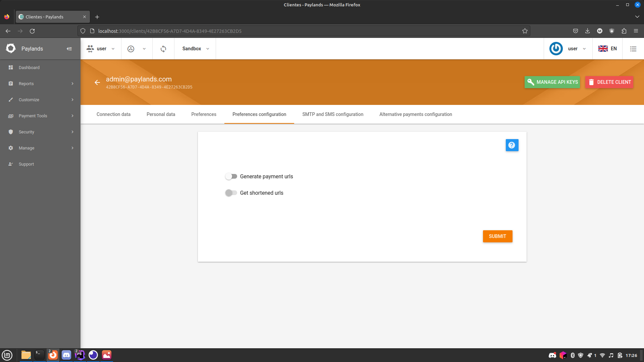Open the circular group icon dropdown
This screenshot has height=362, width=644.
pos(137,49)
